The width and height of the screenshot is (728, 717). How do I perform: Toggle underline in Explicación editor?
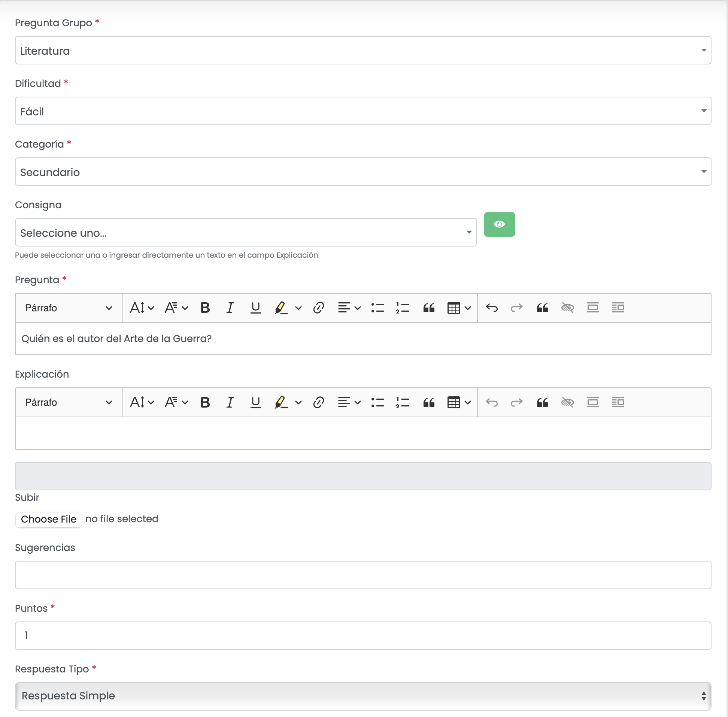click(256, 403)
